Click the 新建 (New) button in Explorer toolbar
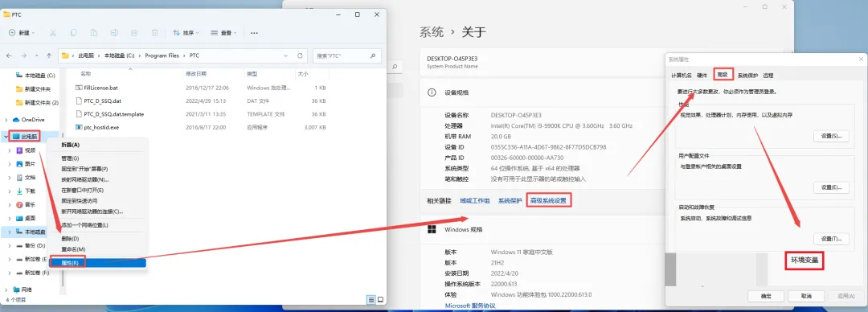This screenshot has height=312, width=868. [22, 33]
